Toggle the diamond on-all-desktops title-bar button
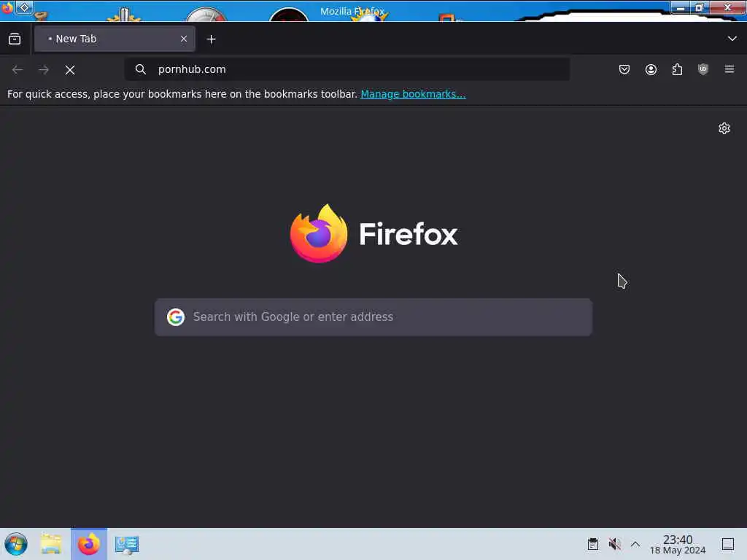Viewport: 747px width, 560px height. click(24, 7)
